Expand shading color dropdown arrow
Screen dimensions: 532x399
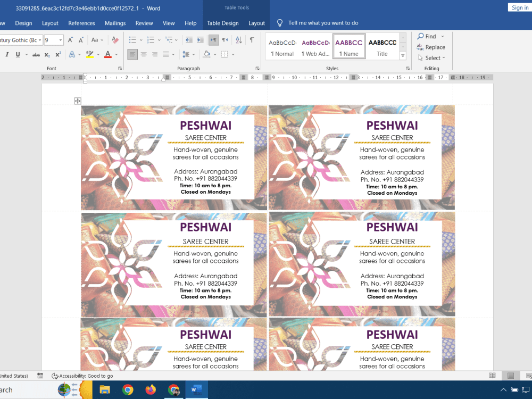[215, 54]
